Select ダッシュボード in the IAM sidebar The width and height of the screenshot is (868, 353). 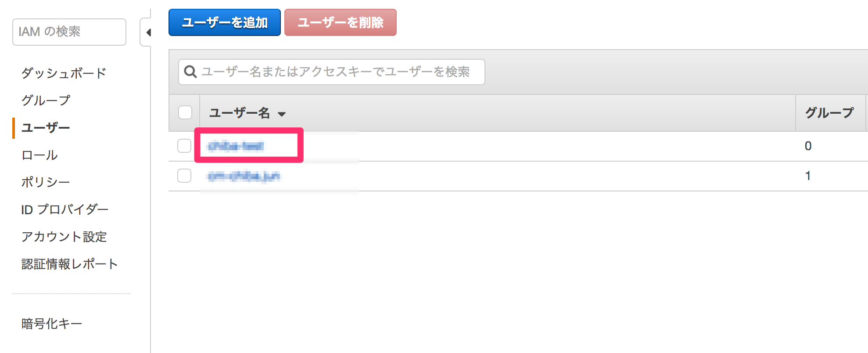tap(63, 72)
